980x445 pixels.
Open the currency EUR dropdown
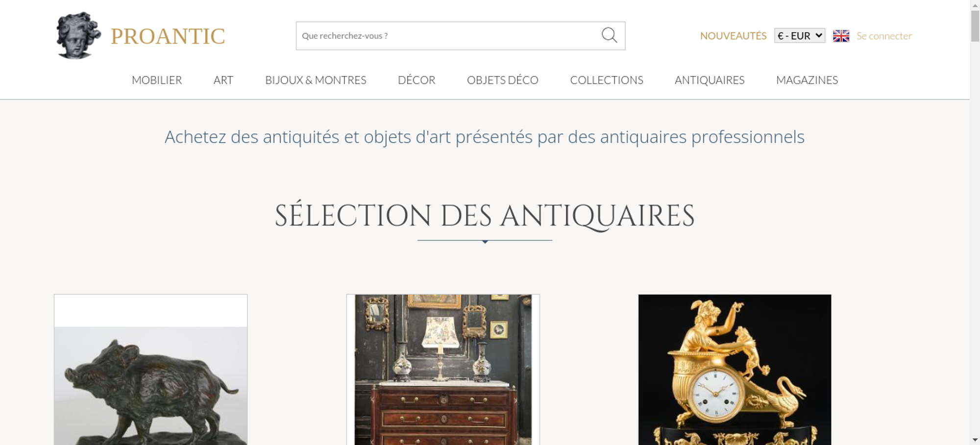tap(800, 36)
